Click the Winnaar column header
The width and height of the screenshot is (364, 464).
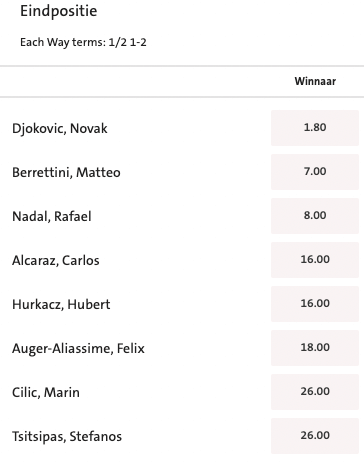(315, 81)
